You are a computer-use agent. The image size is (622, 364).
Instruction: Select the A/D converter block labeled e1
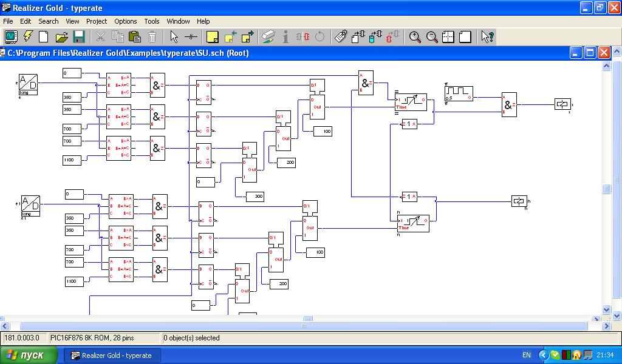(30, 206)
